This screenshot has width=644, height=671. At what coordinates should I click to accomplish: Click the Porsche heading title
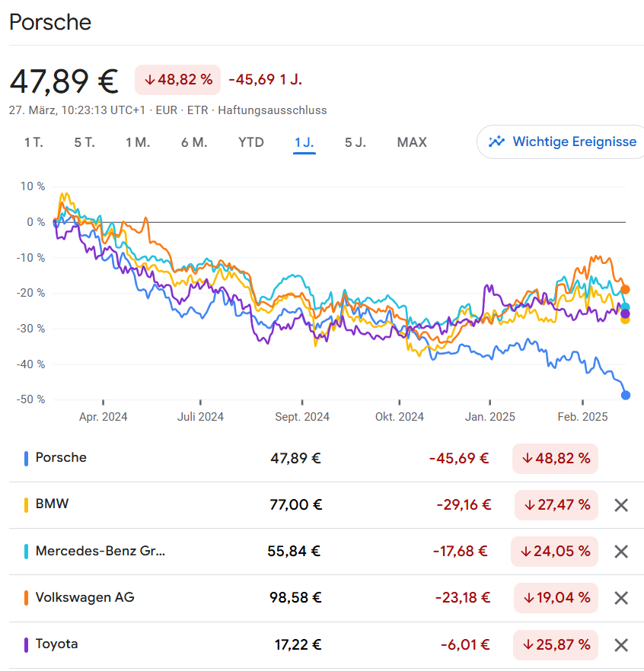coord(50,22)
